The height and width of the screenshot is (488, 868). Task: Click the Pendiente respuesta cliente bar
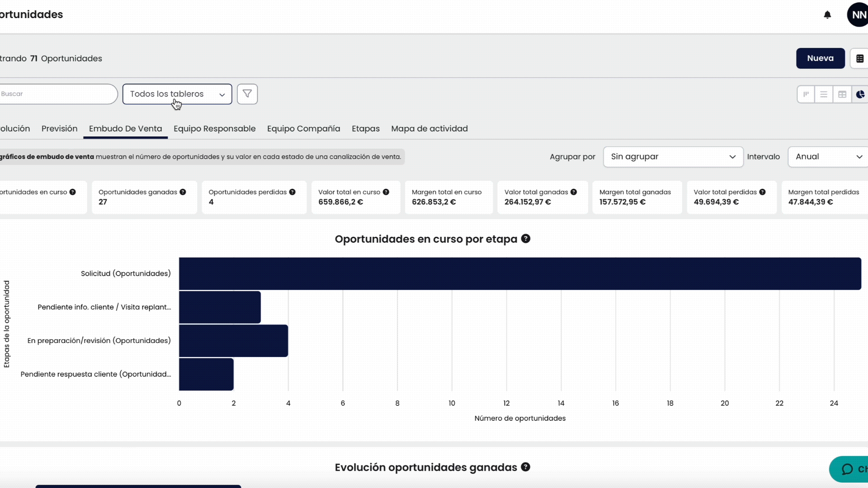[x=206, y=374]
